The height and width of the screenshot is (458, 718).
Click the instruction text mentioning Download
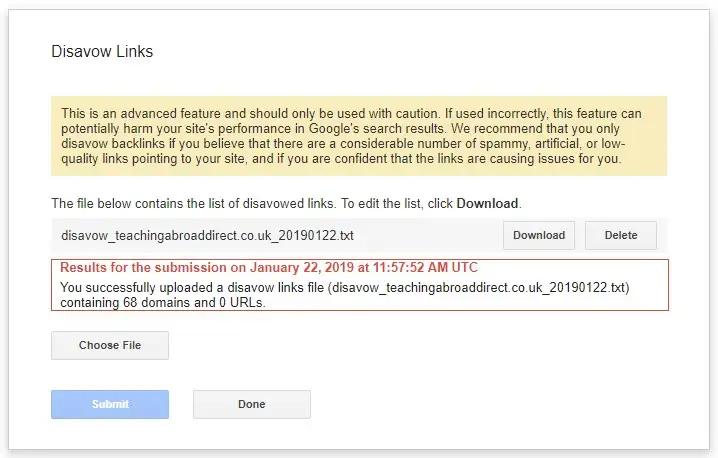(x=286, y=203)
